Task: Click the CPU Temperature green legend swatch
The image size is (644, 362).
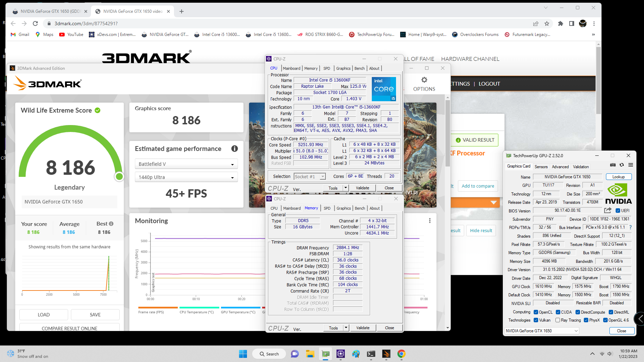Action: point(199,307)
